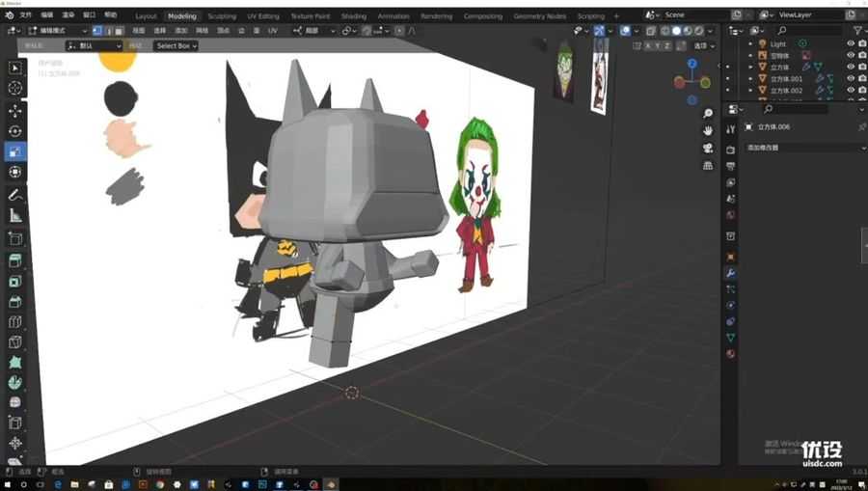Image resolution: width=868 pixels, height=491 pixels.
Task: Open the Select Box drag dropdown
Action: tap(176, 46)
